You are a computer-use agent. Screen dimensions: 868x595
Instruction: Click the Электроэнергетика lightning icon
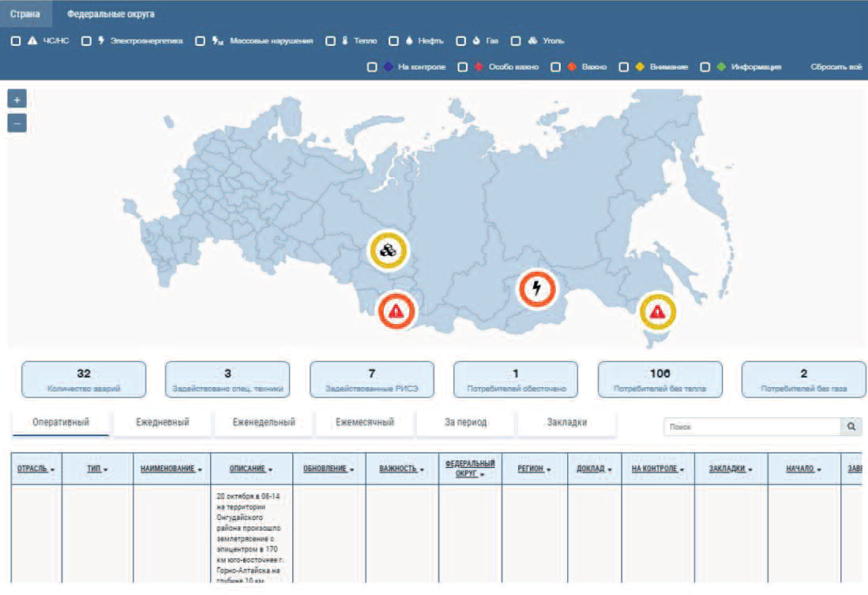click(x=101, y=40)
